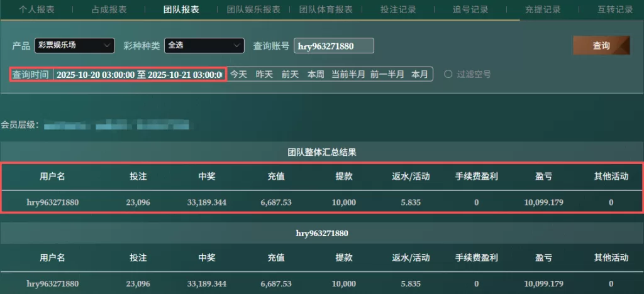Open the 占成报表 tab

click(x=109, y=9)
